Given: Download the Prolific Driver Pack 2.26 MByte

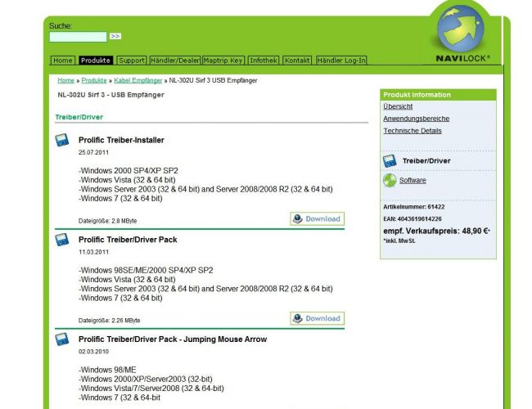Looking at the screenshot, I should point(318,318).
